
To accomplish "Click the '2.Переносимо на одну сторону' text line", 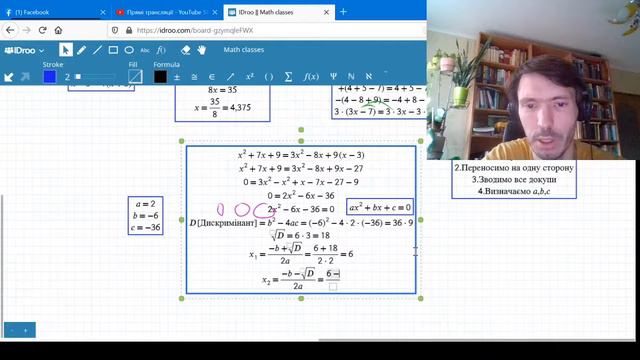I will click(x=514, y=168).
